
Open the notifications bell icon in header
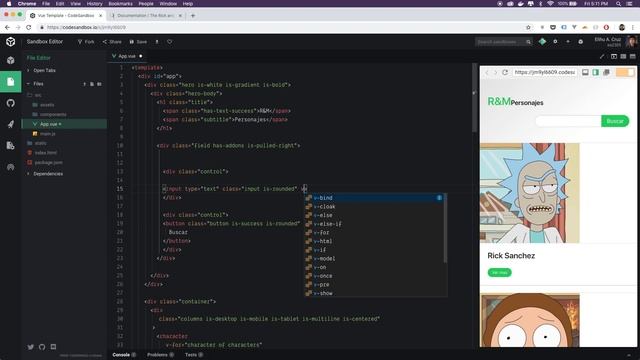pos(580,42)
